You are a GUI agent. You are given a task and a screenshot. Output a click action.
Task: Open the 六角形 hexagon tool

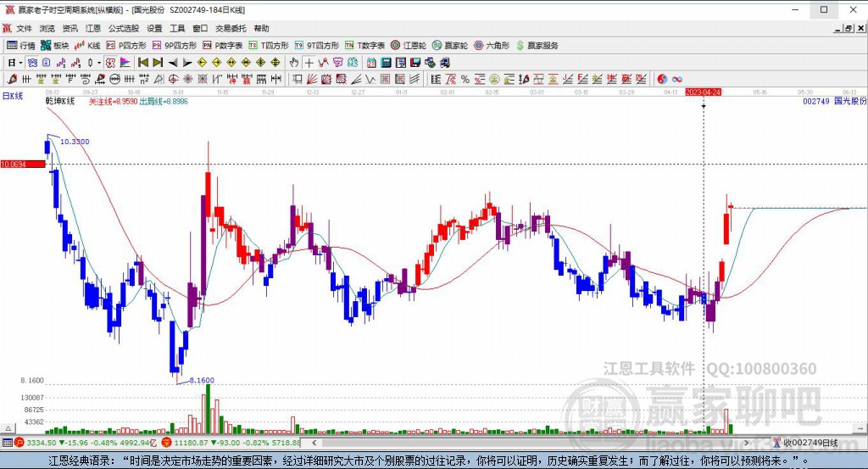tap(492, 46)
